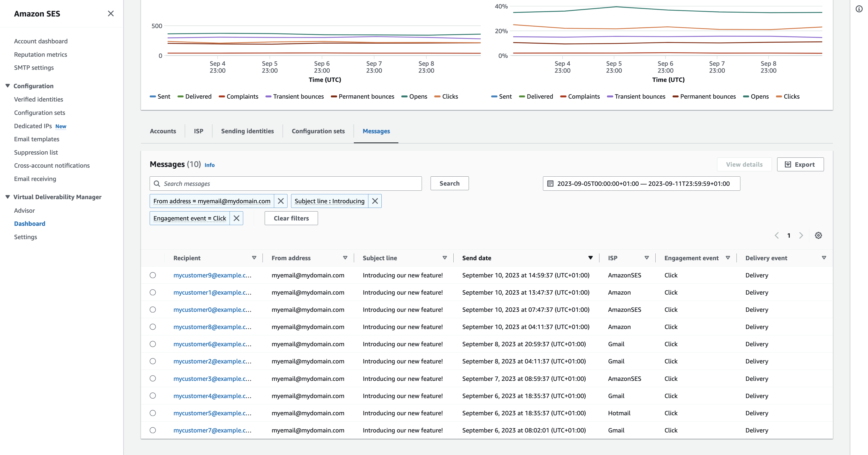
Task: Expand the Virtual Deliverability Manager section
Action: click(8, 197)
